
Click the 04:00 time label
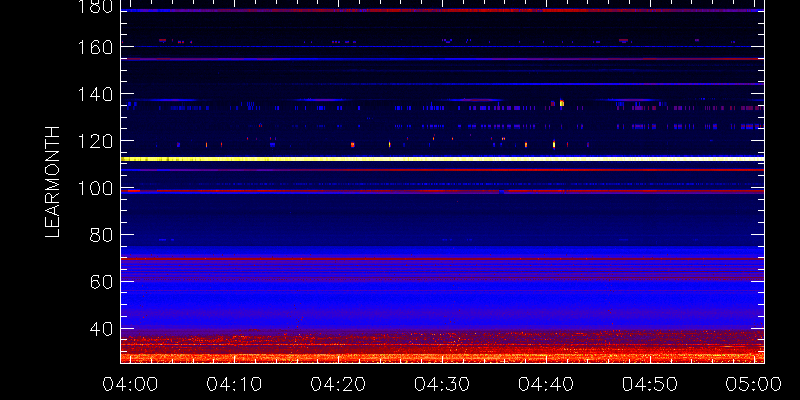tap(130, 384)
